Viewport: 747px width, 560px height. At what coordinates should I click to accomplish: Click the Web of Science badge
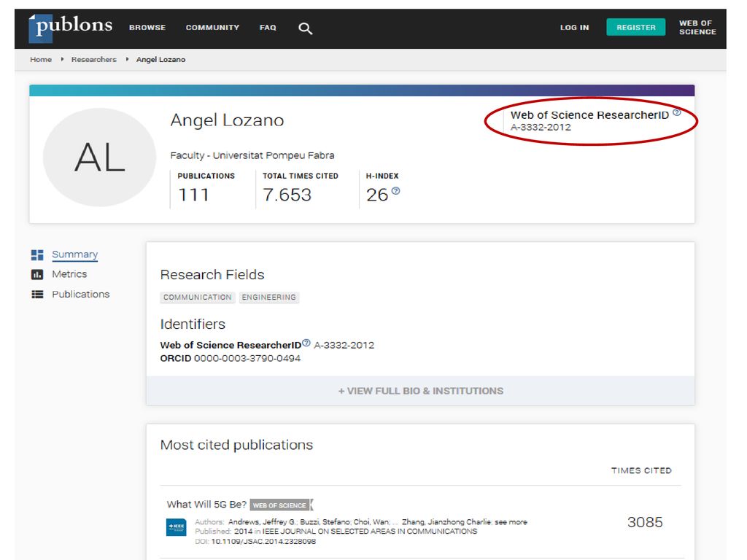click(279, 505)
